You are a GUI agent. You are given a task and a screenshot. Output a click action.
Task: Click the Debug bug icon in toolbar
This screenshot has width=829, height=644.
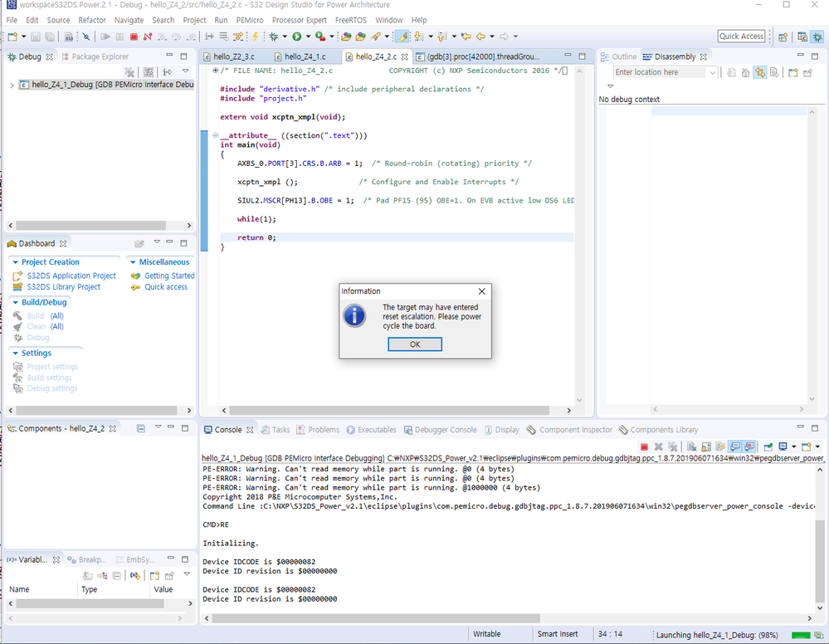click(x=273, y=37)
